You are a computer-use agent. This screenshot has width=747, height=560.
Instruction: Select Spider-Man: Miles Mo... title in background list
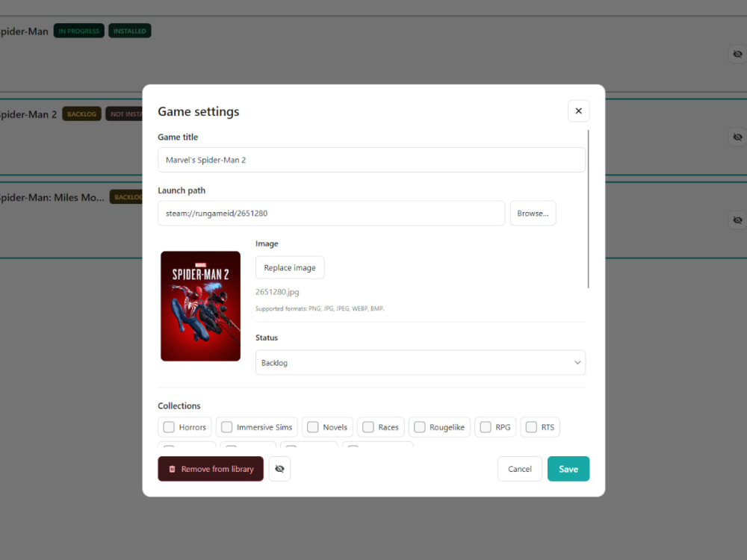coord(52,197)
